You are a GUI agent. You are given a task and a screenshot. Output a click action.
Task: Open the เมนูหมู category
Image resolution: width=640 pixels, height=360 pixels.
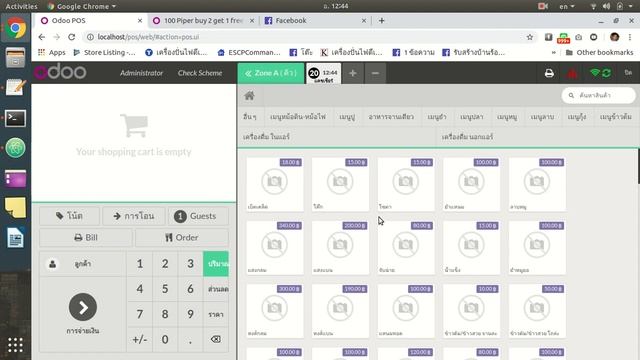507,117
